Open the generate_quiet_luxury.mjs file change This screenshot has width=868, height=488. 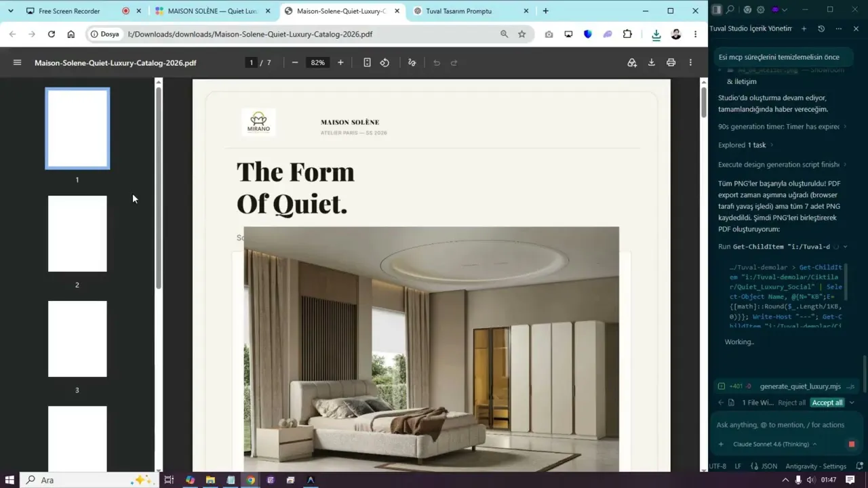pos(787,386)
